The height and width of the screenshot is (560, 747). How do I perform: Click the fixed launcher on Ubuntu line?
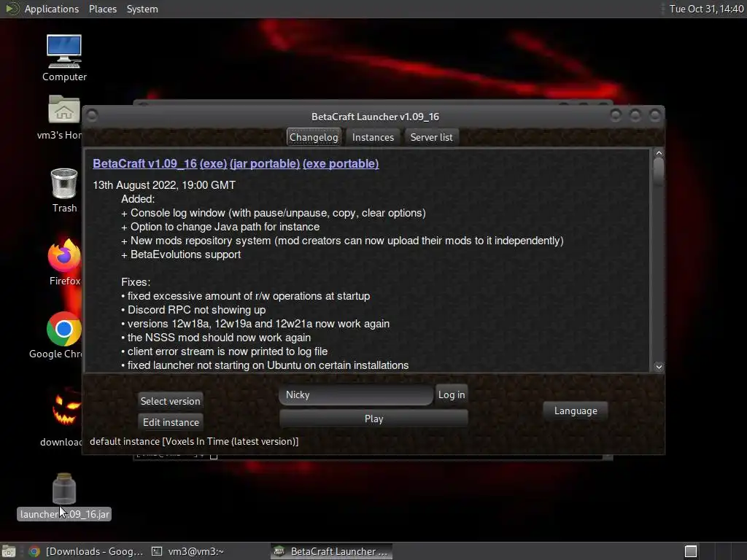point(265,365)
